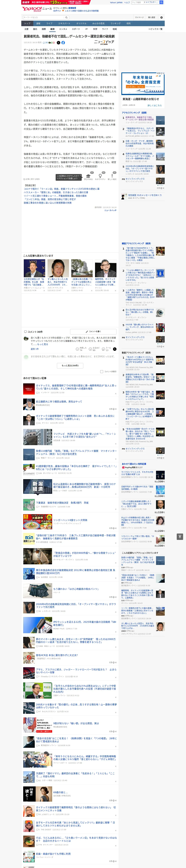Image resolution: width=186 pixels, height=868 pixels.
Task: Select the ライブ tab in main navigation
Action: [49, 24]
